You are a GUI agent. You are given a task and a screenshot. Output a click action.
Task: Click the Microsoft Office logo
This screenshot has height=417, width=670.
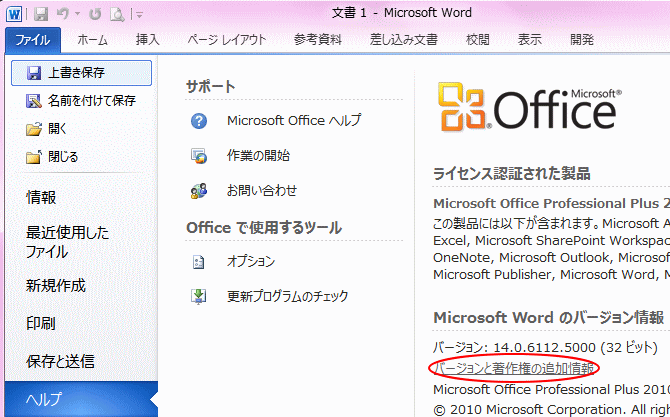click(530, 107)
